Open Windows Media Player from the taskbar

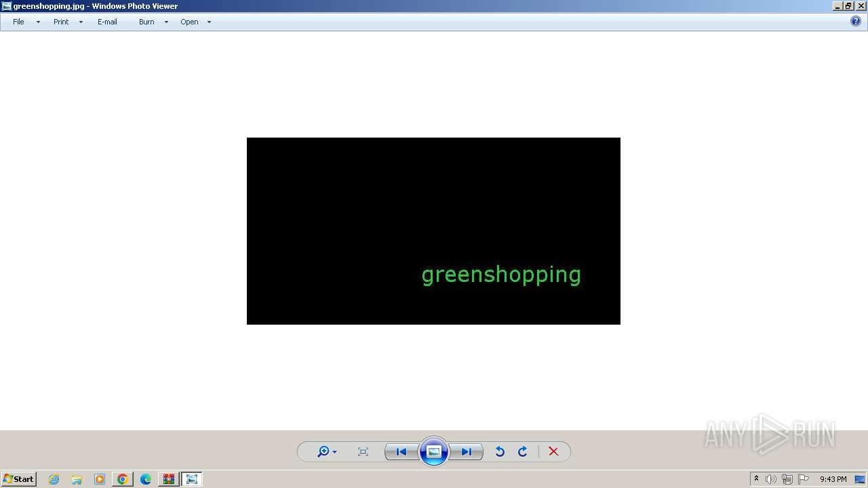100,479
